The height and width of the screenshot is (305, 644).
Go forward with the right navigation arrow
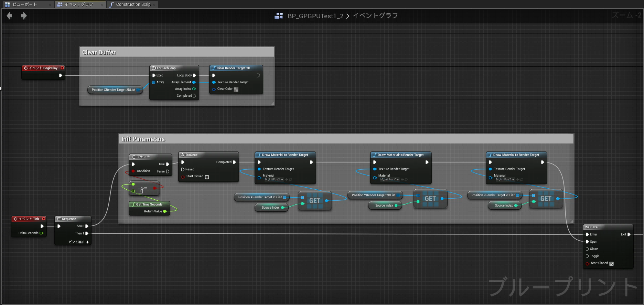coord(24,16)
